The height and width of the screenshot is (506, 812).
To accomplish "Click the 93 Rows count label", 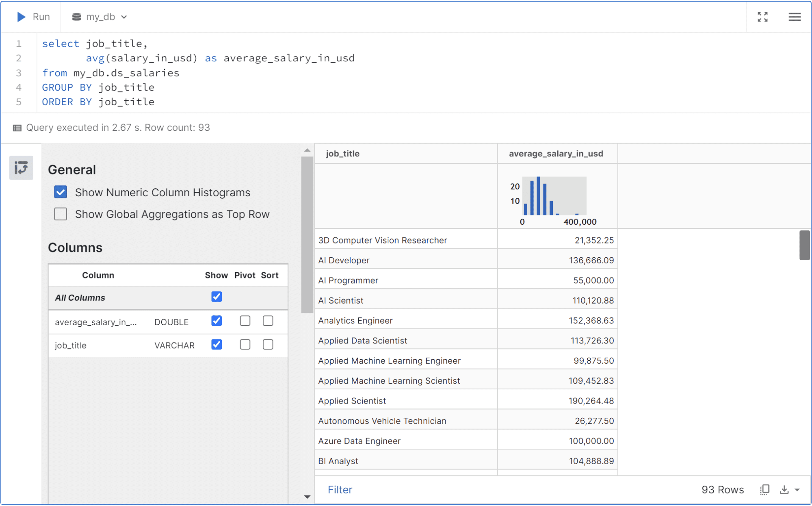I will point(722,490).
